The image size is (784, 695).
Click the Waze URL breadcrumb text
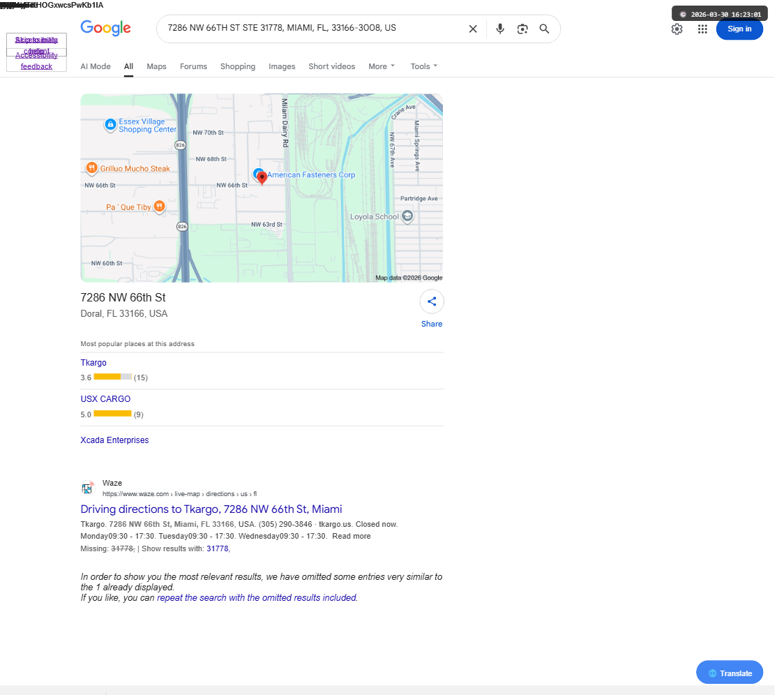179,494
